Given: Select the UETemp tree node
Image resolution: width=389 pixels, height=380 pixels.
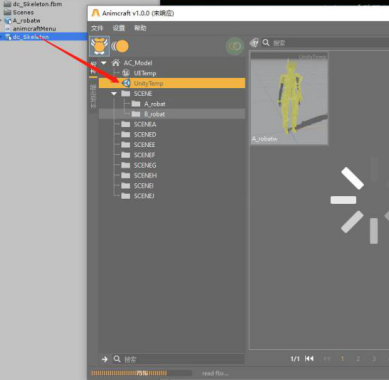Looking at the screenshot, I should pos(145,73).
